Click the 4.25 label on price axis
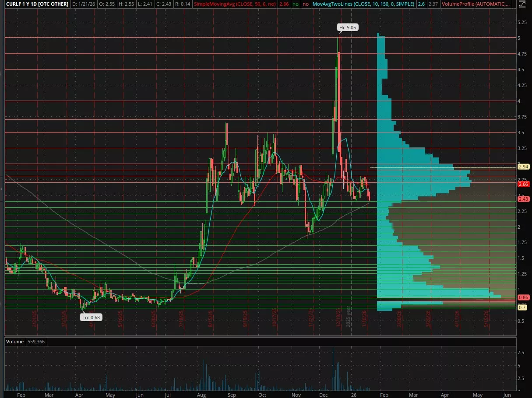Screen dimensions: 532x398 coord(522,85)
